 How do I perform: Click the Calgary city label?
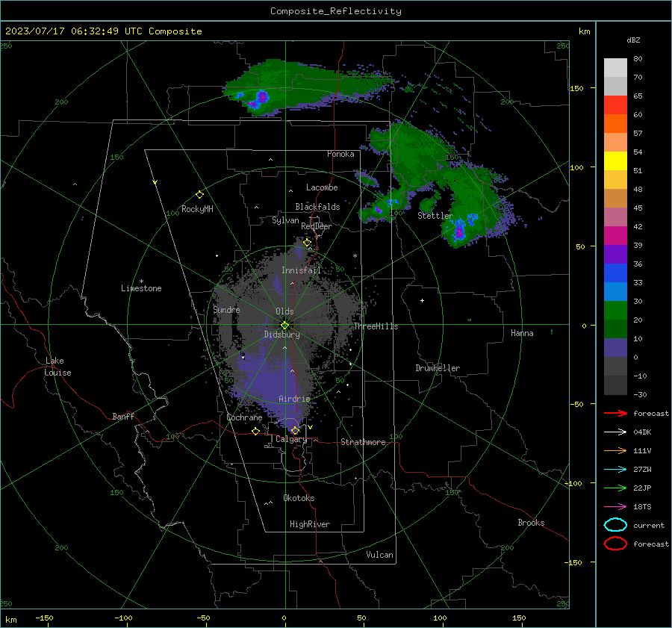pos(291,439)
